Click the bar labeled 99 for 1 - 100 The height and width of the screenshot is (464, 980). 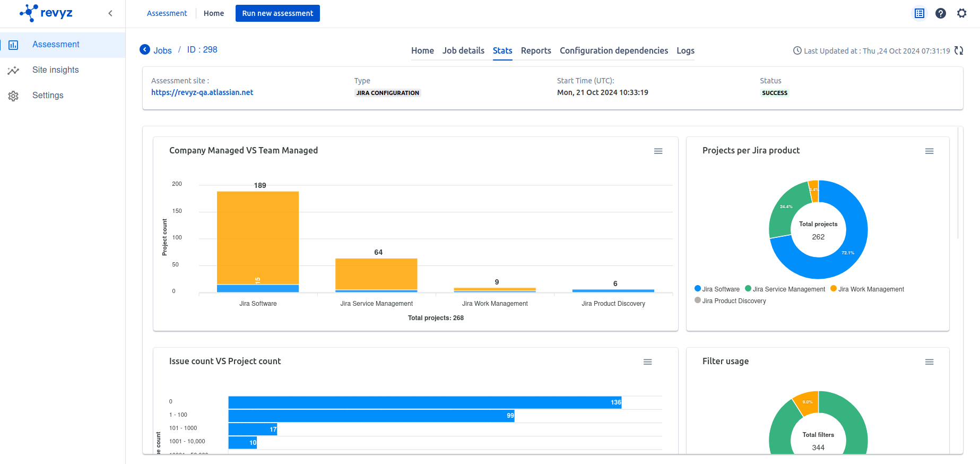coord(371,416)
